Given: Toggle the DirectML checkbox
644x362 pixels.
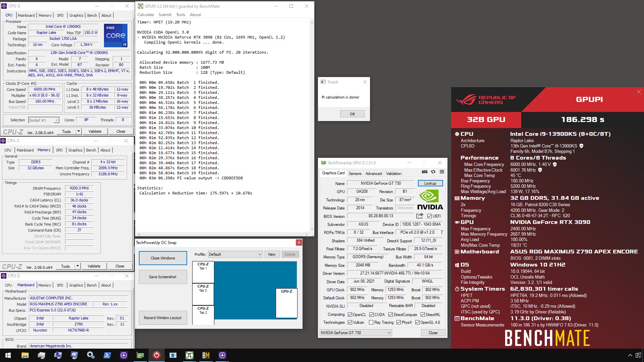Looking at the screenshot, I should tap(423, 315).
